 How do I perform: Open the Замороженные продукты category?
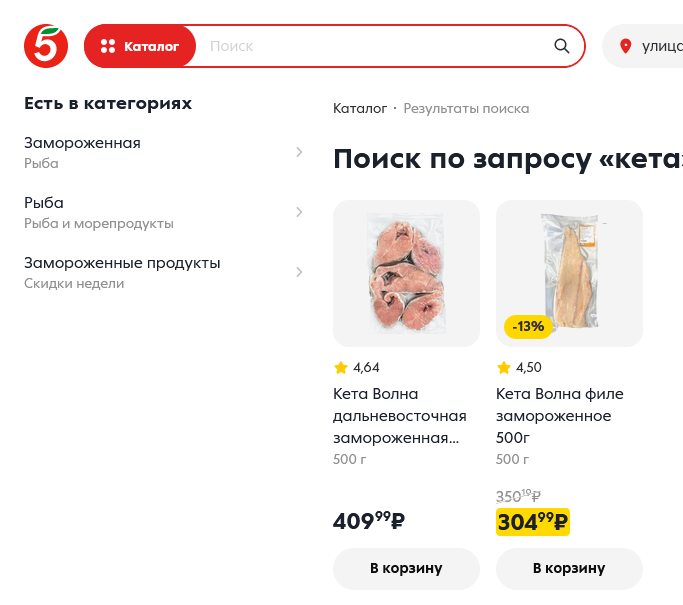pos(122,263)
